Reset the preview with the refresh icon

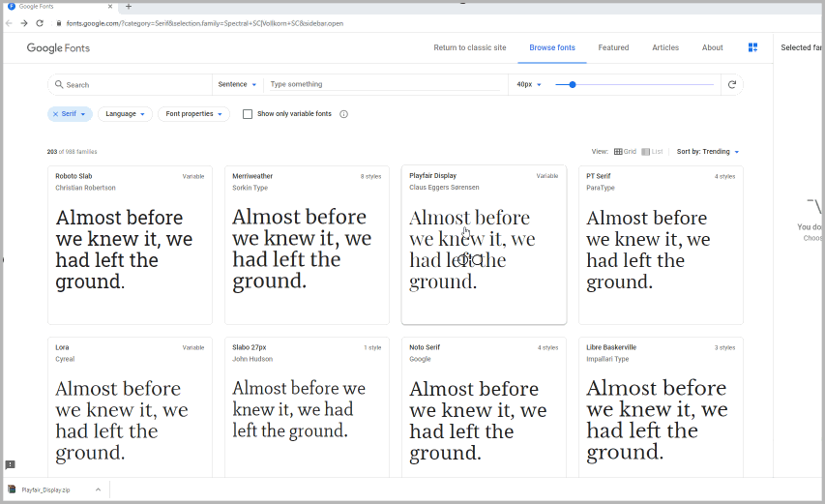click(x=732, y=84)
